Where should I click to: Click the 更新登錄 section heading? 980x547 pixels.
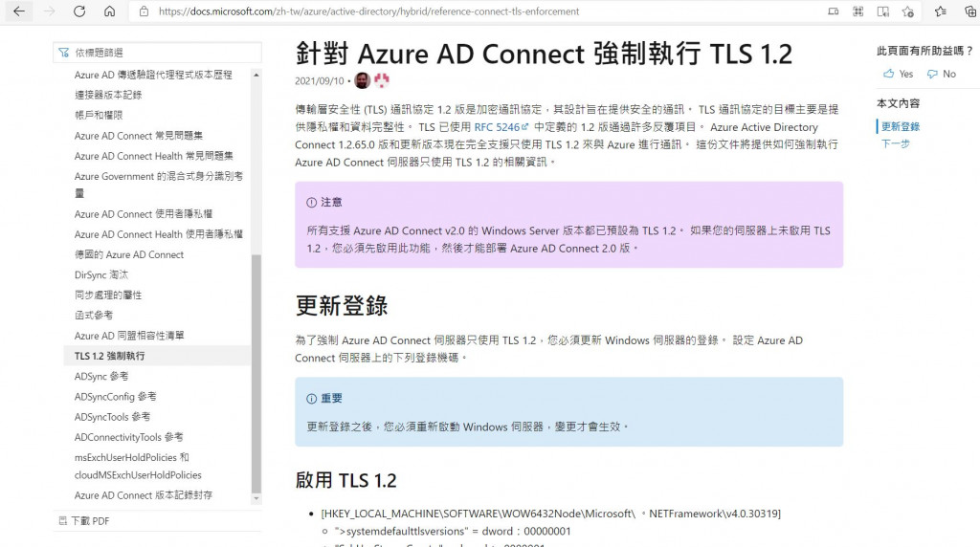point(342,306)
